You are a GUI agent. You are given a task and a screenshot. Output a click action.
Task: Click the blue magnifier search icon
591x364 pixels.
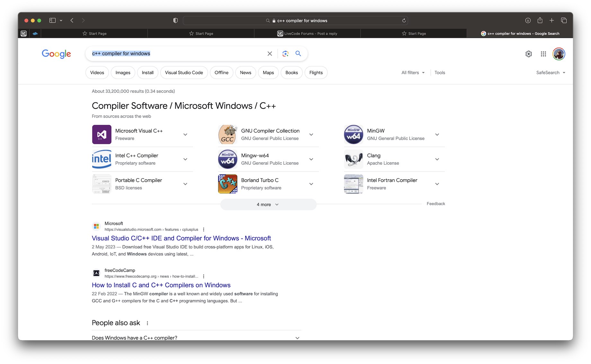click(x=298, y=54)
